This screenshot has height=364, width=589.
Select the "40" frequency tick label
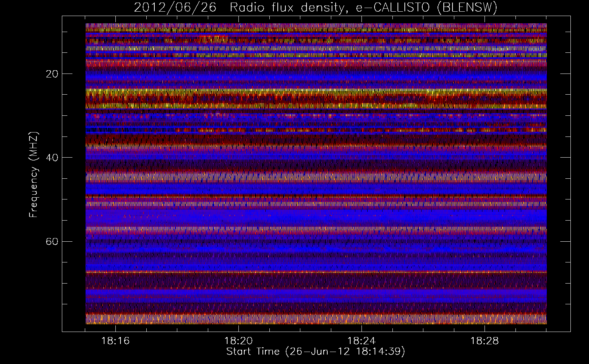pyautogui.click(x=52, y=158)
